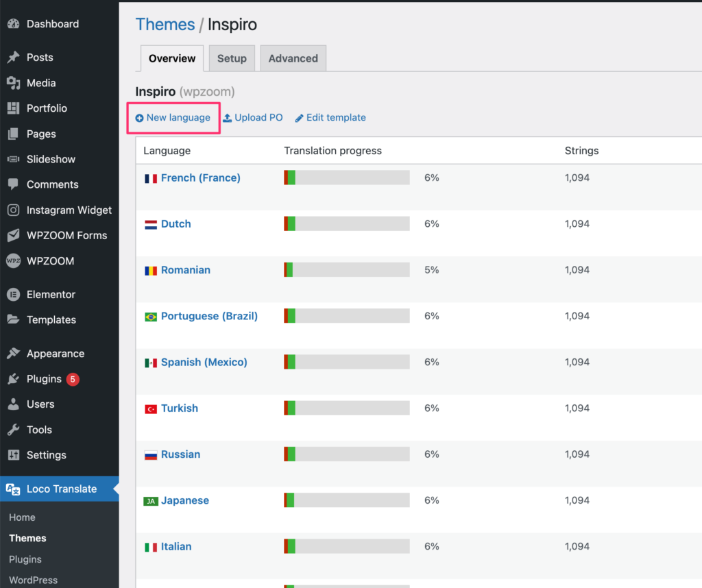Click the Portfolio grid icon
702x588 pixels.
click(x=14, y=108)
